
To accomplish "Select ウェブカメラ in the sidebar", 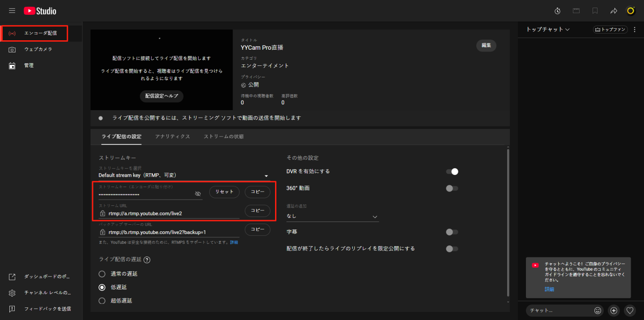I will click(x=41, y=49).
